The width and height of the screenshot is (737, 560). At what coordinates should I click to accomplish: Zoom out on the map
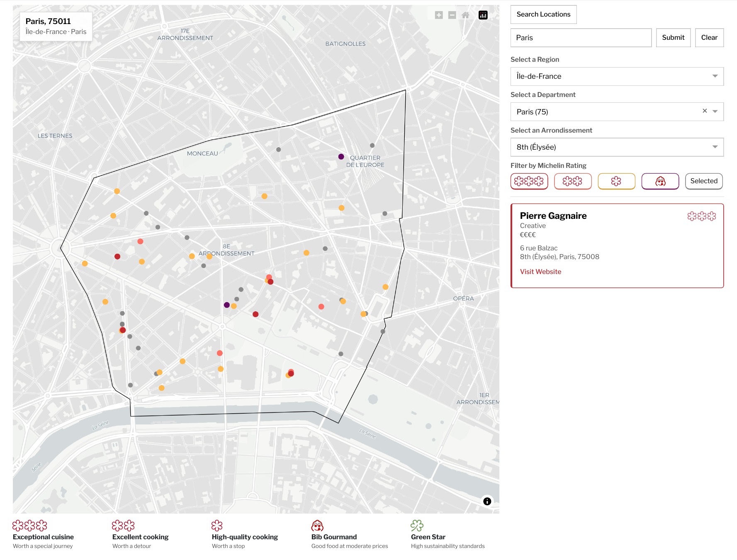(452, 15)
